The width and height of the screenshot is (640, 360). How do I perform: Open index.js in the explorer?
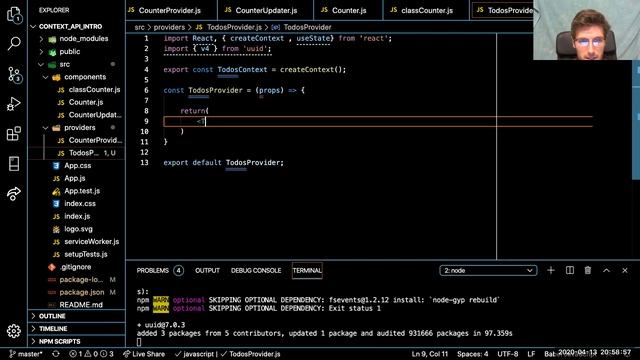point(77,216)
